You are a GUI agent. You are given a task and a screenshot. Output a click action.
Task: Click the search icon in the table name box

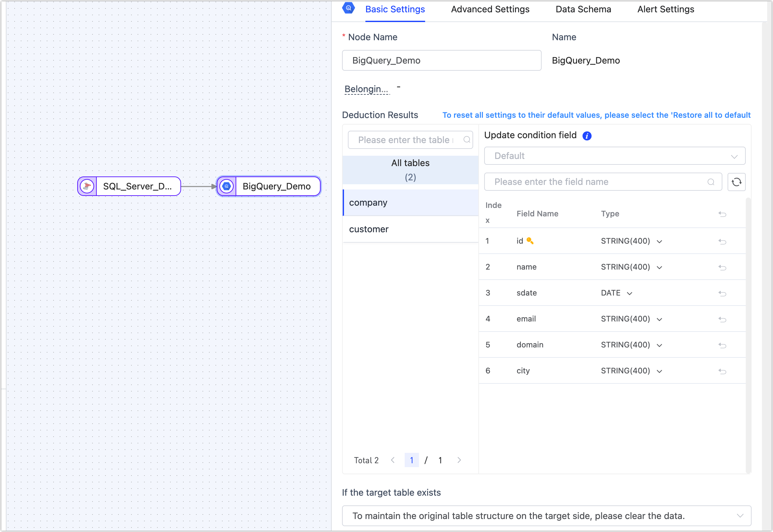click(x=467, y=140)
